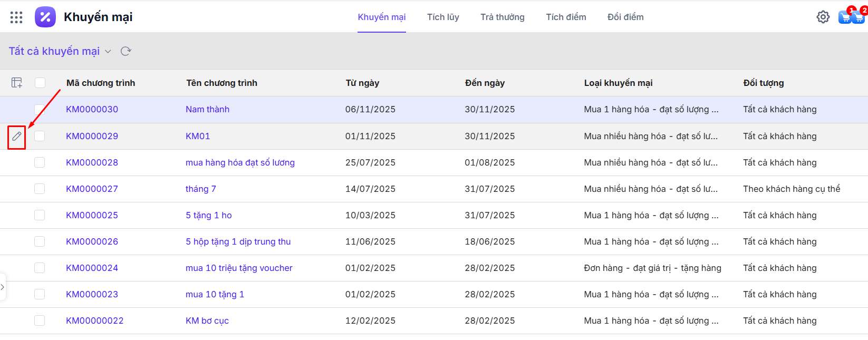Click the Từ ngày column header
868x340 pixels.
(362, 83)
